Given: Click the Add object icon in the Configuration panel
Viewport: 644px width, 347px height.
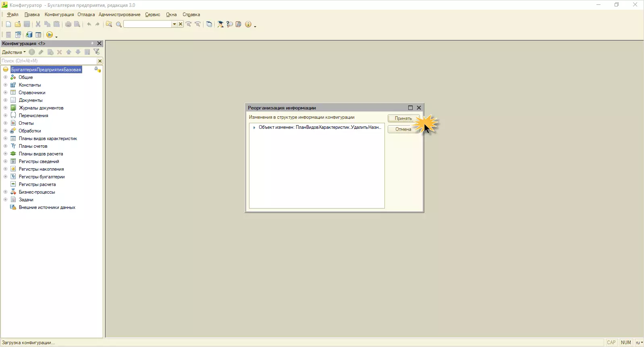Looking at the screenshot, I should 32,52.
